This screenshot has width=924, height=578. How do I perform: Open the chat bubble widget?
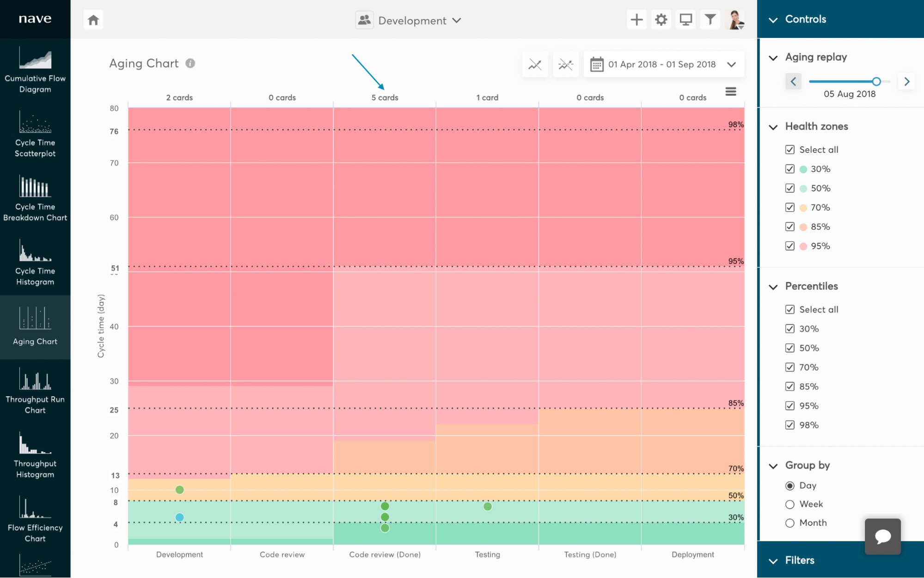[x=882, y=536]
